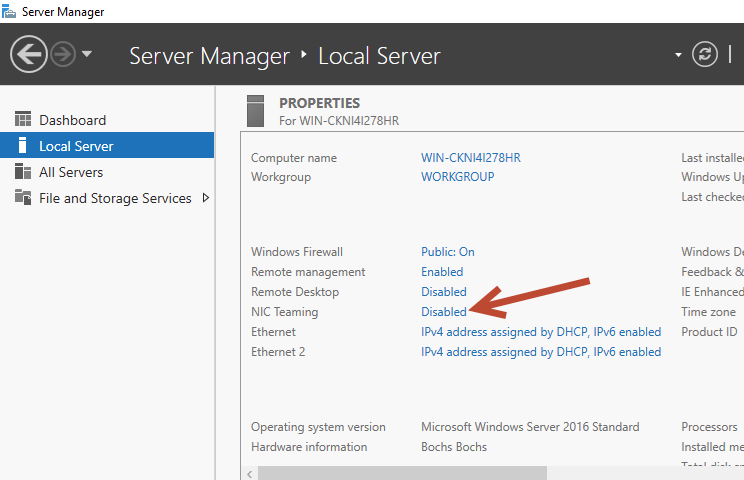The height and width of the screenshot is (480, 744).
Task: Click the server icon next to PROPERTIES
Action: tap(255, 111)
